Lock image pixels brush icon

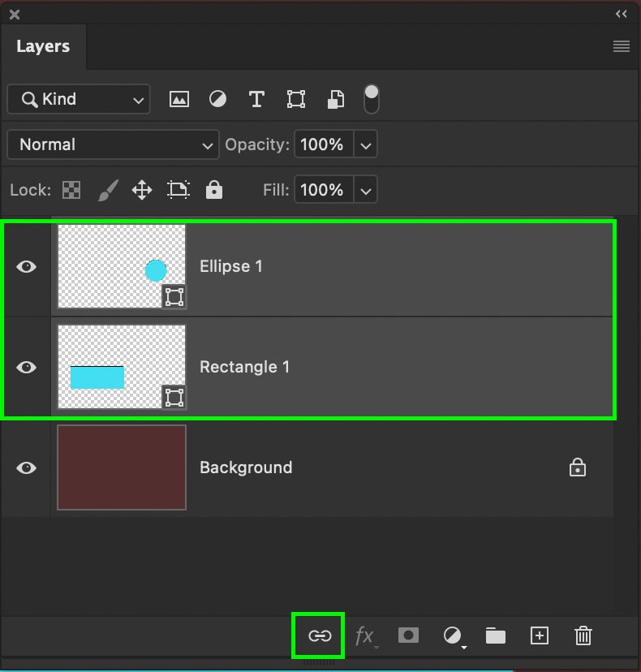point(108,190)
